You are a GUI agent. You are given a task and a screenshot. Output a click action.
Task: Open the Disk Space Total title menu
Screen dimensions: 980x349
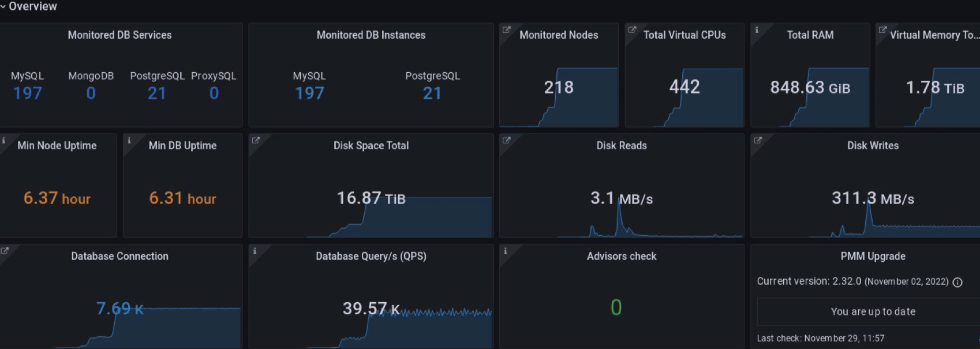point(371,146)
